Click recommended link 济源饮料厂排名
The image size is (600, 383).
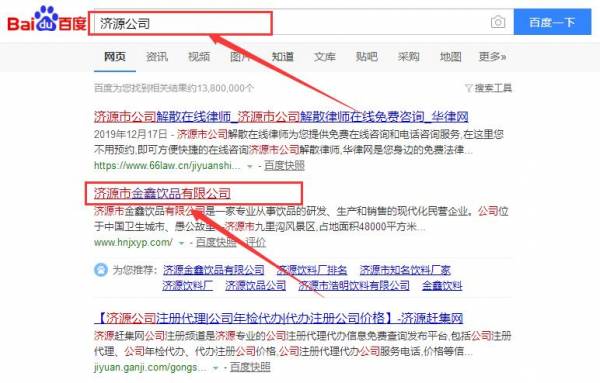312,270
